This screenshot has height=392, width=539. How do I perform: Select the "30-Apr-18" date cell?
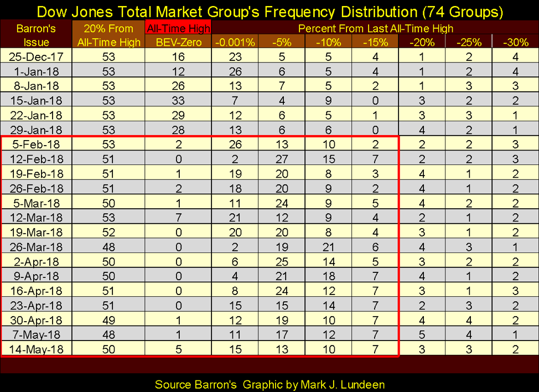[36, 320]
